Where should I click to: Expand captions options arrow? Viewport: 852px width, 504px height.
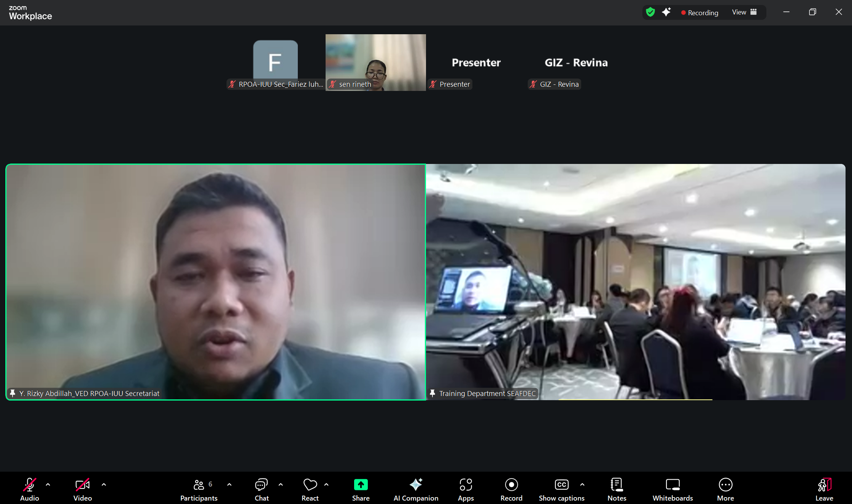click(582, 485)
